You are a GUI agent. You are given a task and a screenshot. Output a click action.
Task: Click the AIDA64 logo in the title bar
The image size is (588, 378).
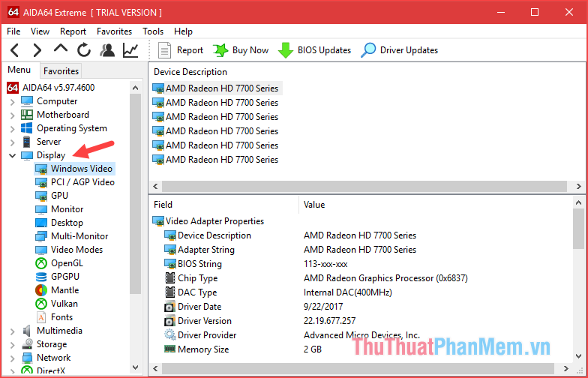coord(13,12)
